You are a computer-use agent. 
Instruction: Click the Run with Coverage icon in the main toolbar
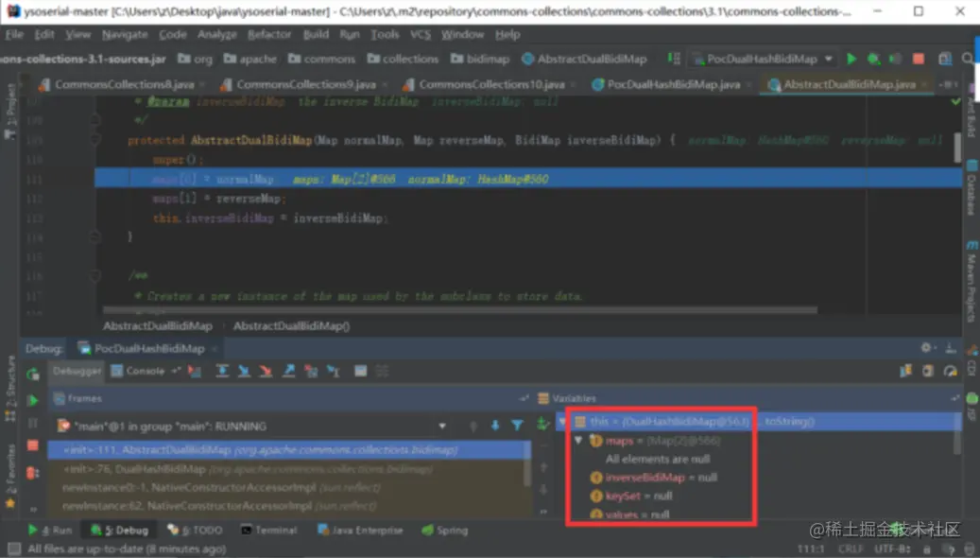[896, 59]
